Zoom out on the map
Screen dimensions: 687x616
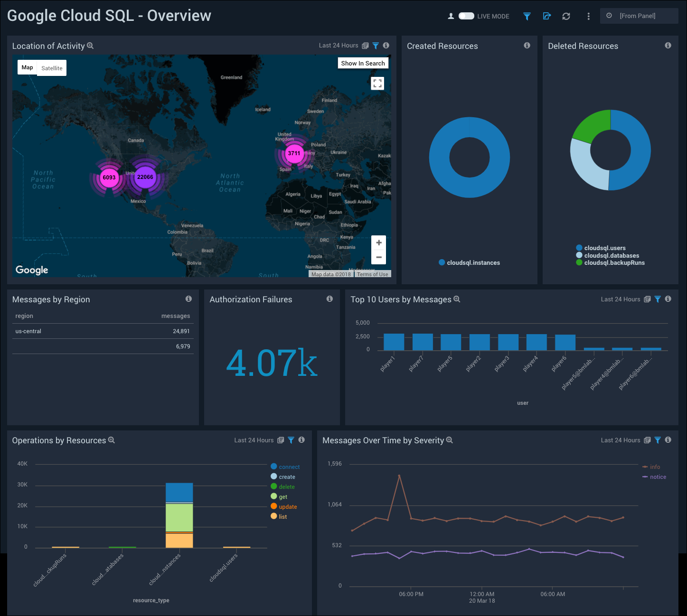378,257
